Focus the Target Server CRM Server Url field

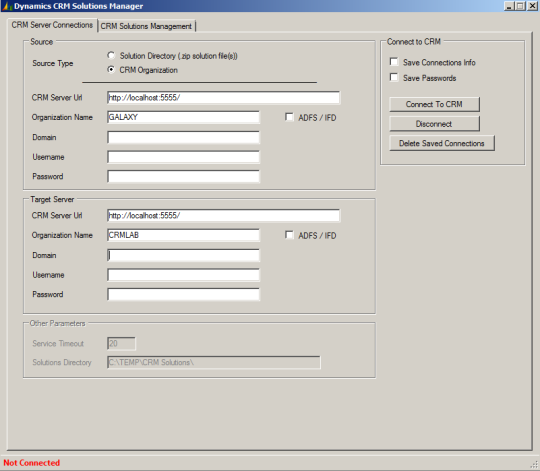pos(224,216)
